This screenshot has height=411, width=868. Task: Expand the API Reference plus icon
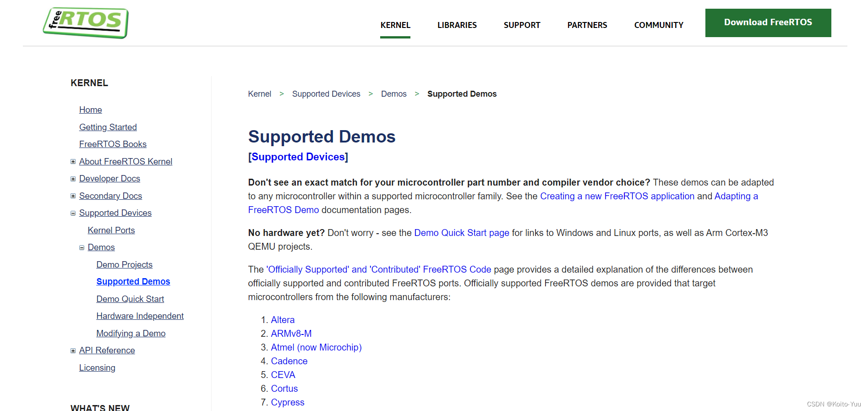pyautogui.click(x=73, y=351)
